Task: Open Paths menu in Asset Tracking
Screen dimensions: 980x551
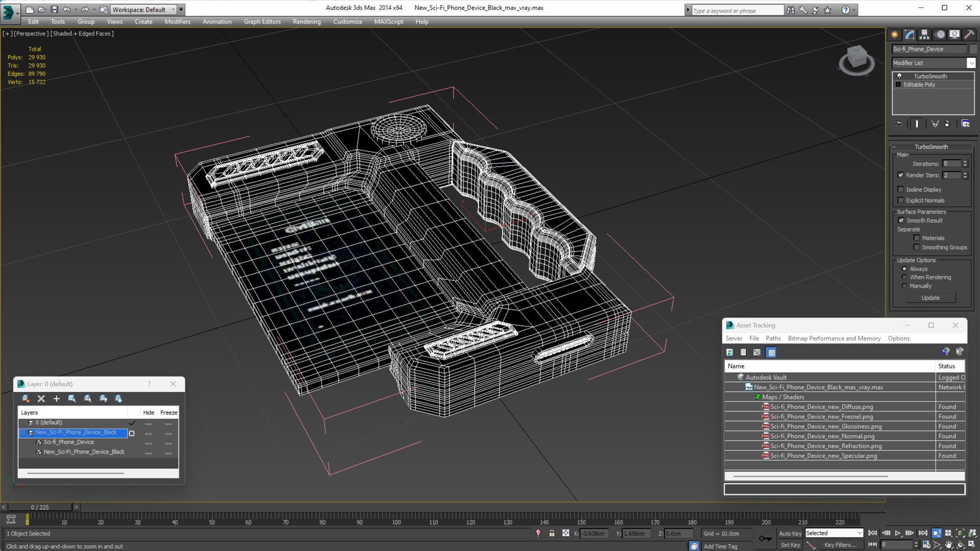Action: pyautogui.click(x=773, y=338)
